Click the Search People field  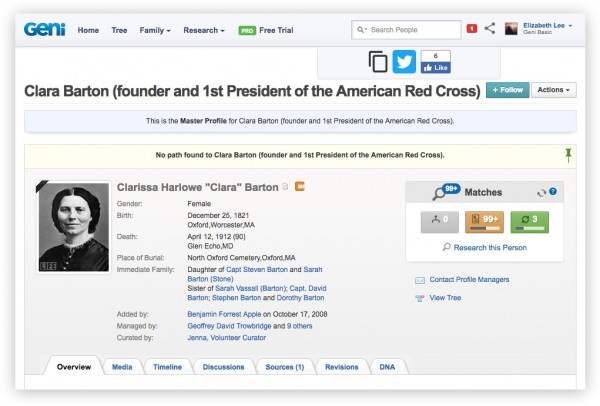pos(406,29)
